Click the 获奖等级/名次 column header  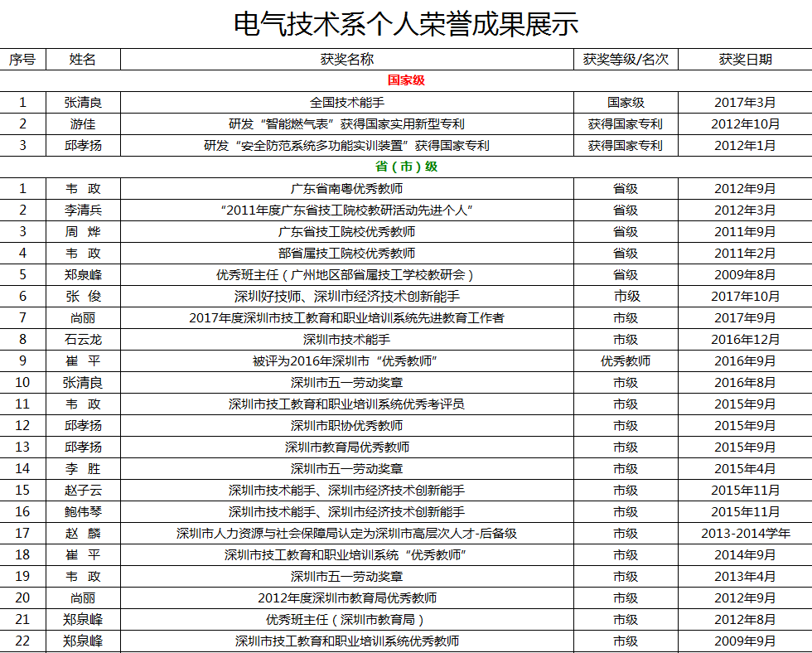tap(626, 60)
